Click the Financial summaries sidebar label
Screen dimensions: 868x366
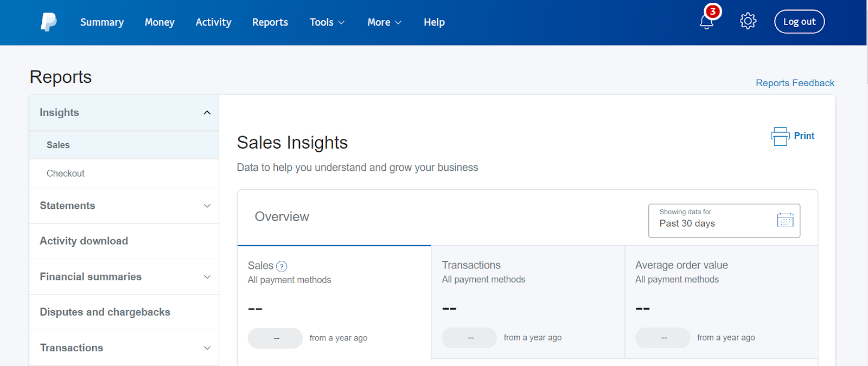click(91, 277)
